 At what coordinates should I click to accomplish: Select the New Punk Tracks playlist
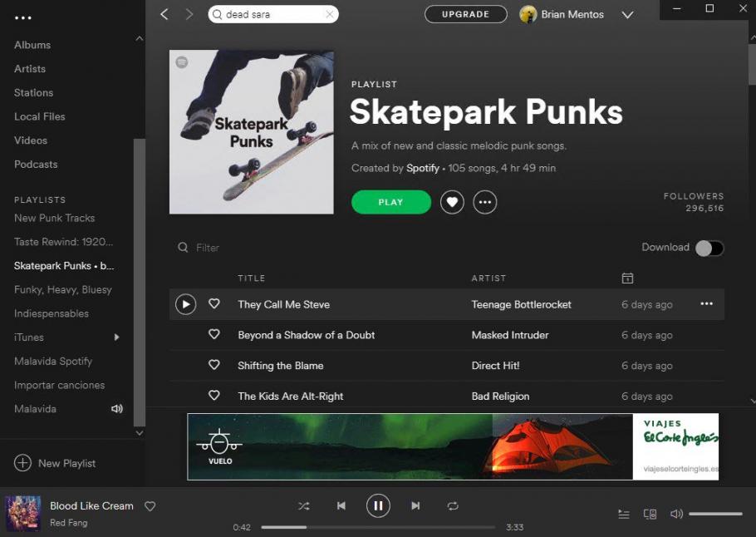click(x=55, y=218)
